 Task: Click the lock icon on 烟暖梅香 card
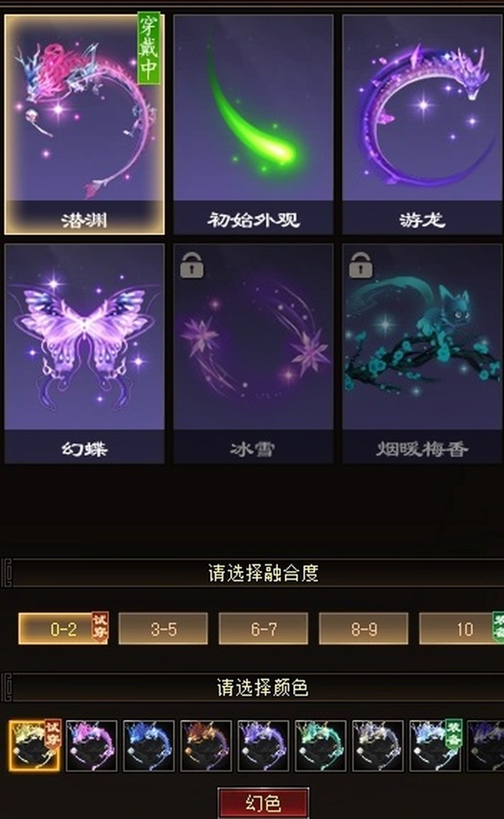(361, 265)
